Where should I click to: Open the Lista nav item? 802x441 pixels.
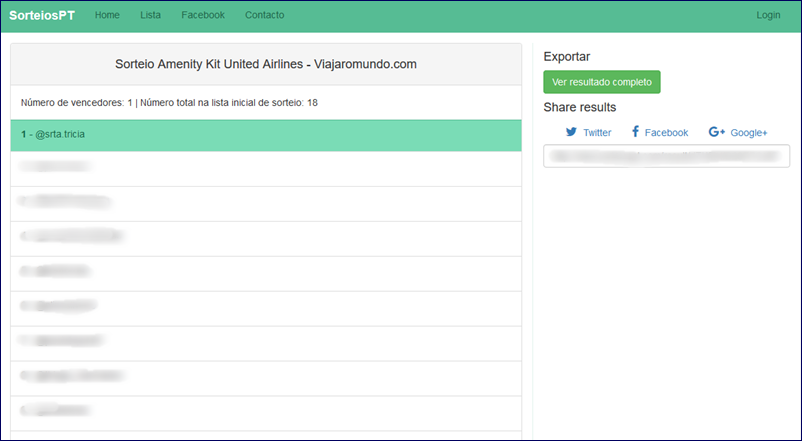click(x=150, y=15)
